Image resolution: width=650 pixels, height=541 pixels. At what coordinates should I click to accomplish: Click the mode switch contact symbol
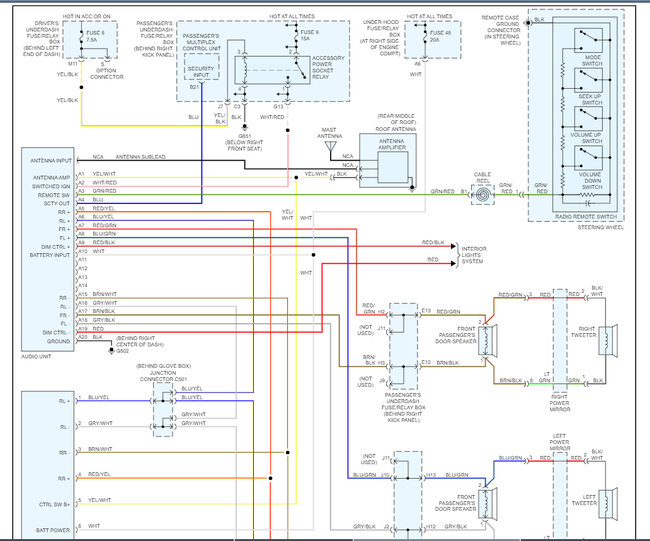(x=588, y=40)
